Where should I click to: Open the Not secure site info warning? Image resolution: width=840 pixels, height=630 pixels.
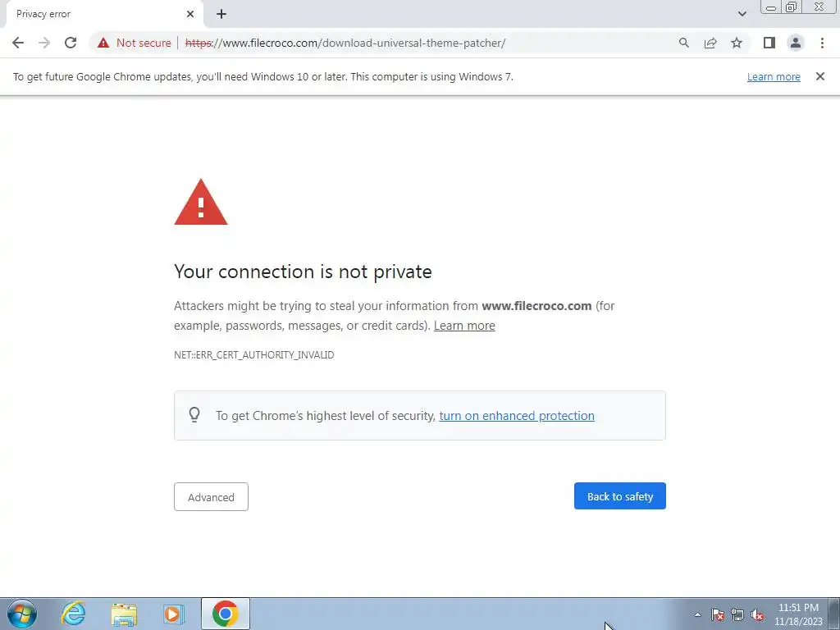(x=135, y=43)
